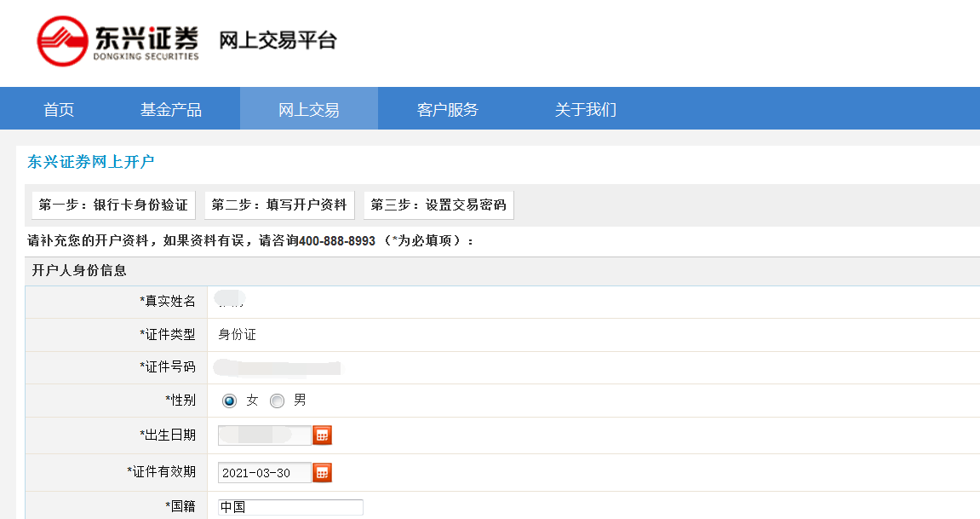Click the *真实姓名 label

pos(168,302)
